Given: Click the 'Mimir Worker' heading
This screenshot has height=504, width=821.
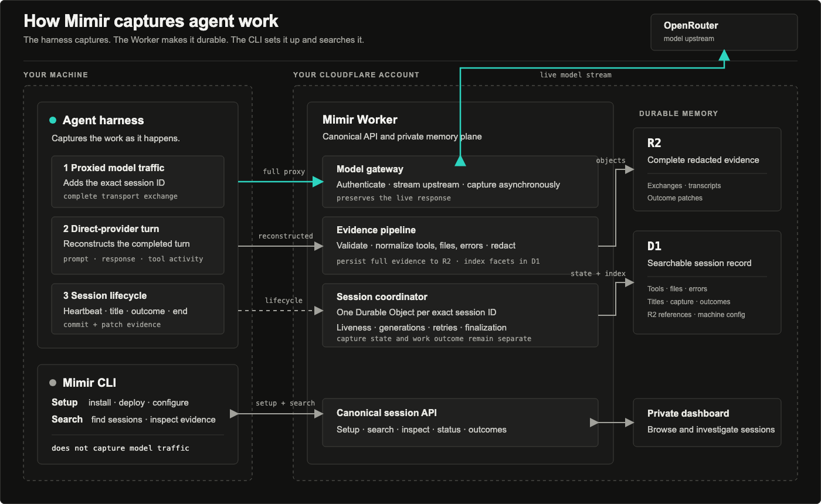Looking at the screenshot, I should click(360, 120).
